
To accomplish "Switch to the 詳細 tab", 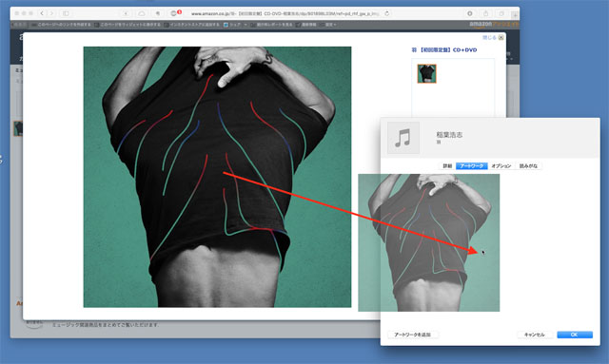I will point(447,166).
